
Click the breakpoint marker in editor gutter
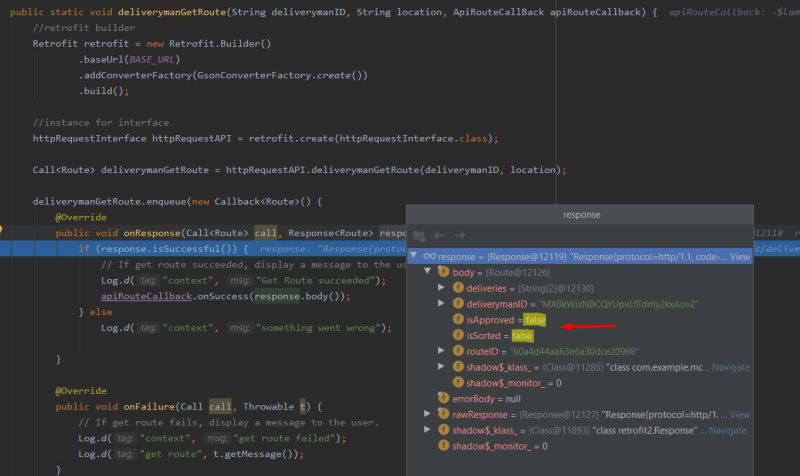(x=1, y=230)
